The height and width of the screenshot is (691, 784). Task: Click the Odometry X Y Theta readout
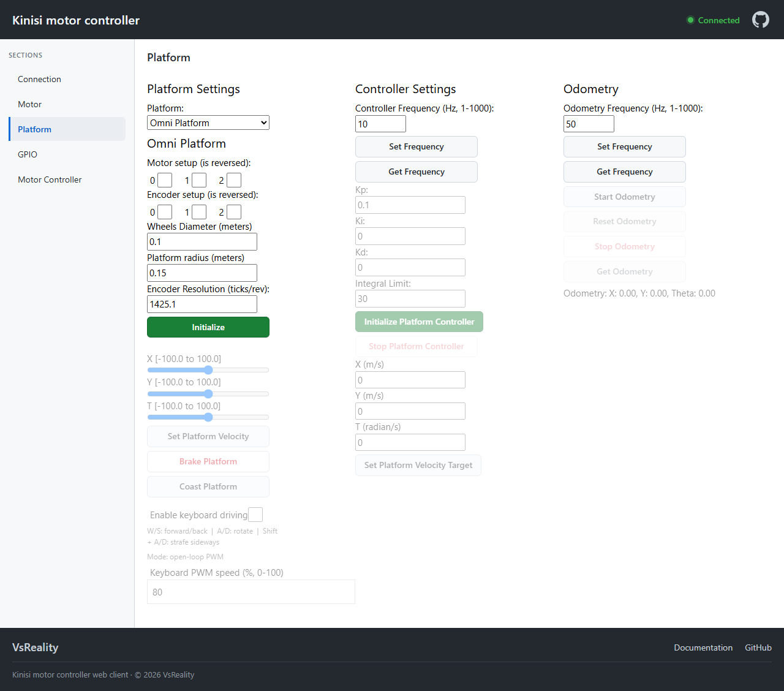tap(639, 293)
